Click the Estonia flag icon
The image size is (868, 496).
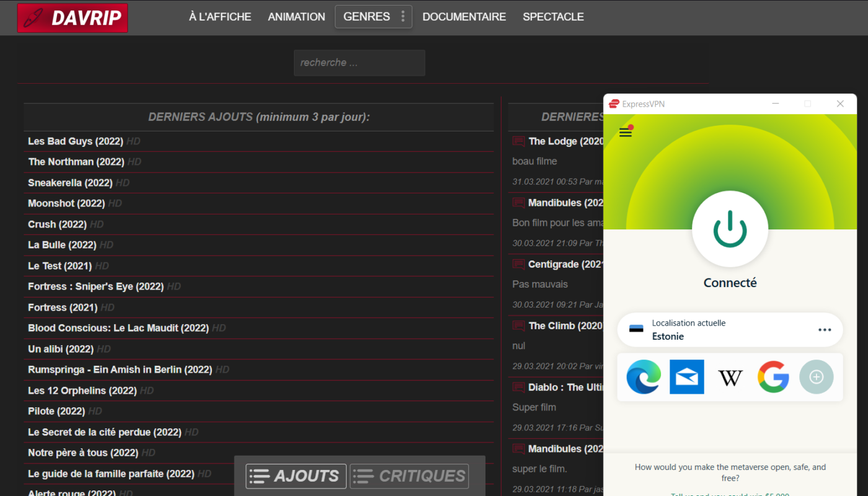click(x=636, y=329)
